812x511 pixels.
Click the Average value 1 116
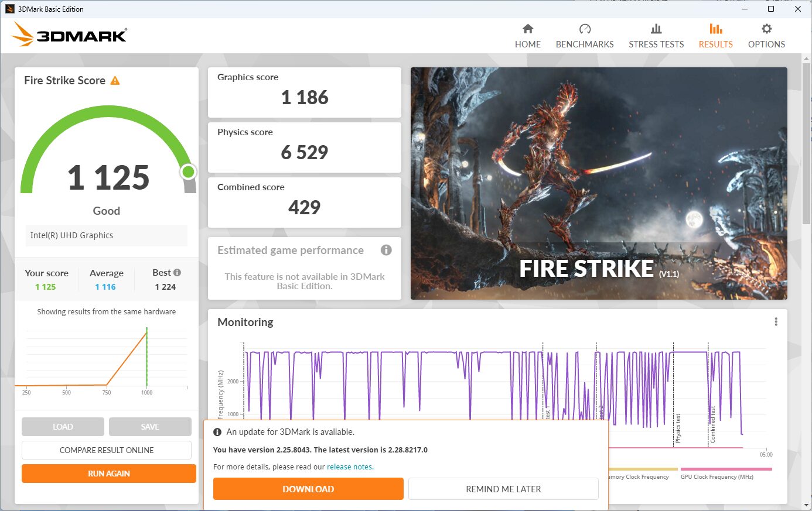105,287
